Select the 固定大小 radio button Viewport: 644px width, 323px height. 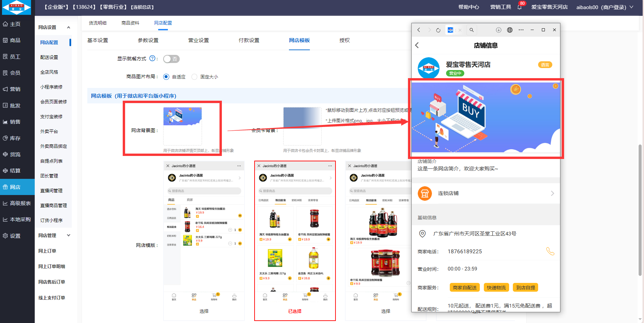pos(194,77)
